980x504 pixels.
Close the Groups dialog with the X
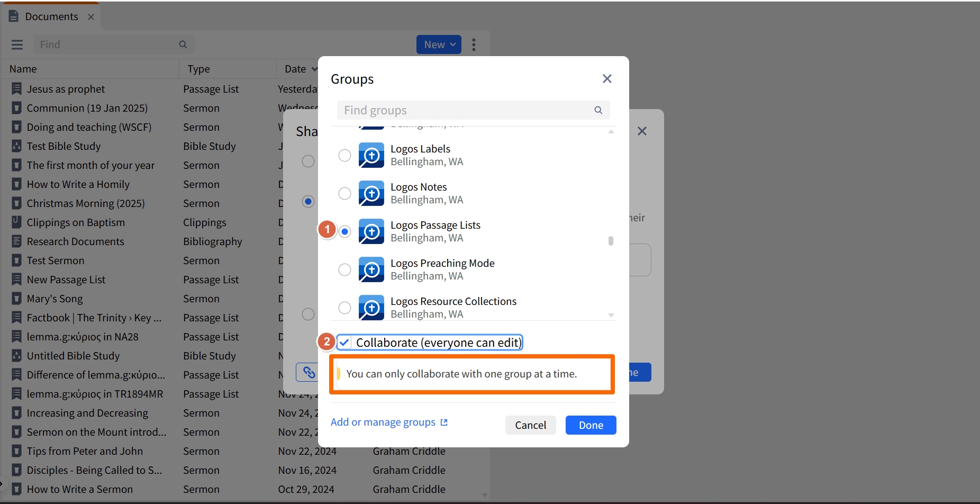607,78
